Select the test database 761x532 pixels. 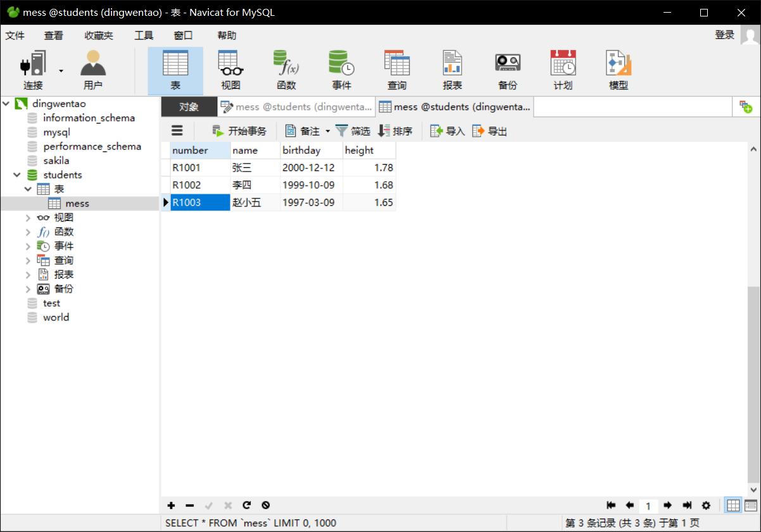(51, 303)
